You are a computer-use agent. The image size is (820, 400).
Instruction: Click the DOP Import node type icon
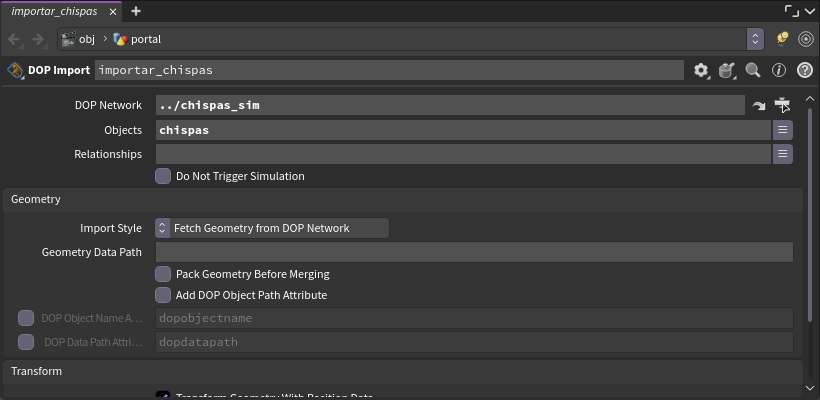tap(15, 70)
